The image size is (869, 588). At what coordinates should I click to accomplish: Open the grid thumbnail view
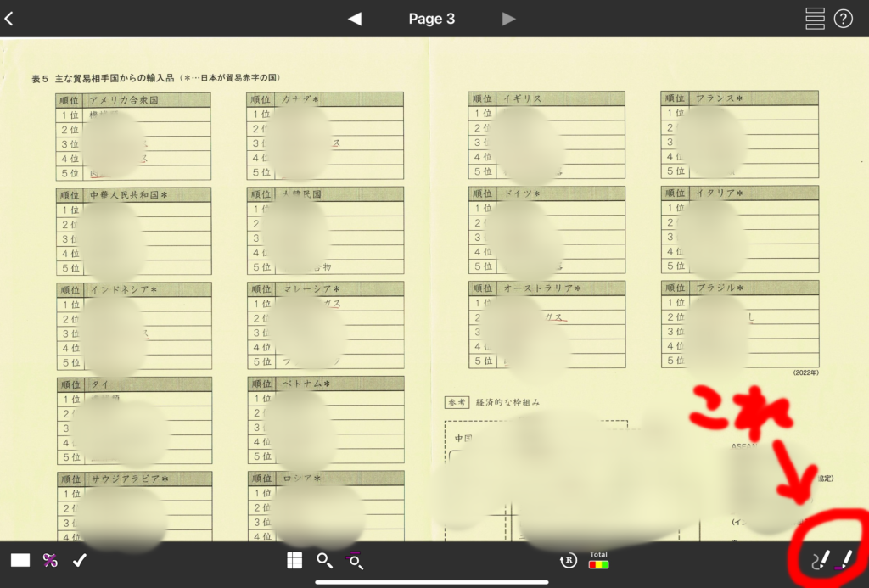(x=294, y=560)
